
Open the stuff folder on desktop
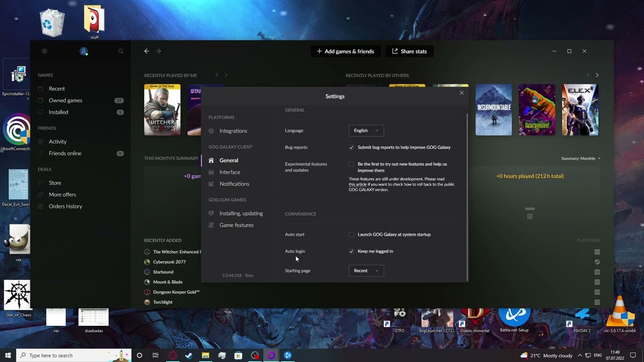point(94,23)
